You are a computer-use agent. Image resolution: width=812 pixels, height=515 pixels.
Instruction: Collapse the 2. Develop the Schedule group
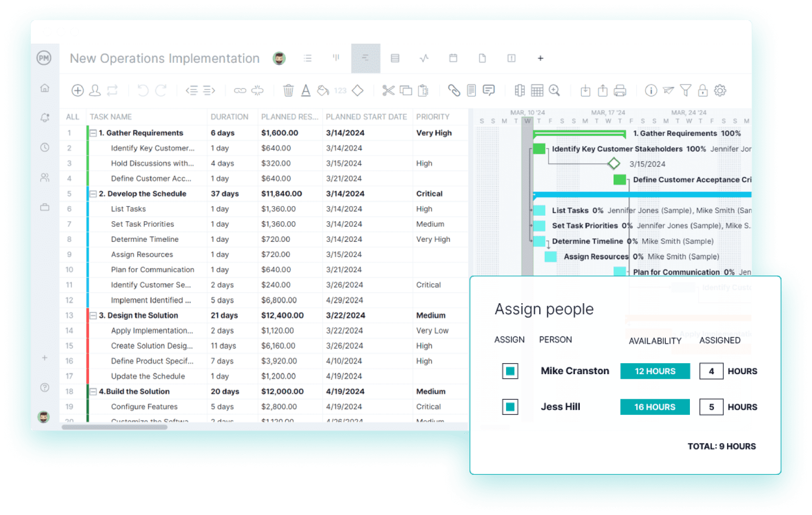pyautogui.click(x=93, y=194)
